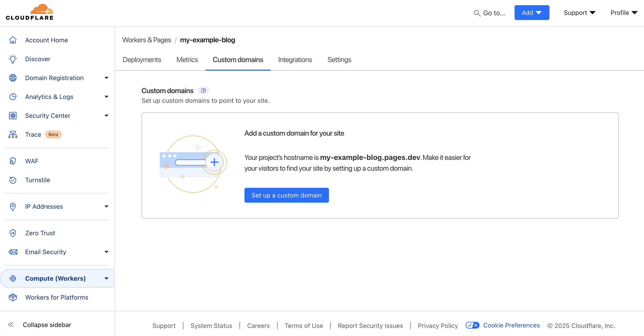Screen dimensions: 644x336
Task: Click the custom domain illustration
Action: (193, 164)
